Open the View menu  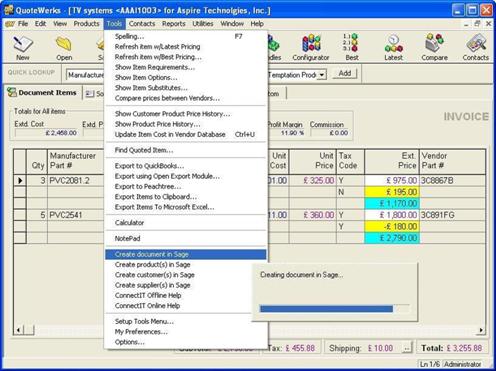60,24
